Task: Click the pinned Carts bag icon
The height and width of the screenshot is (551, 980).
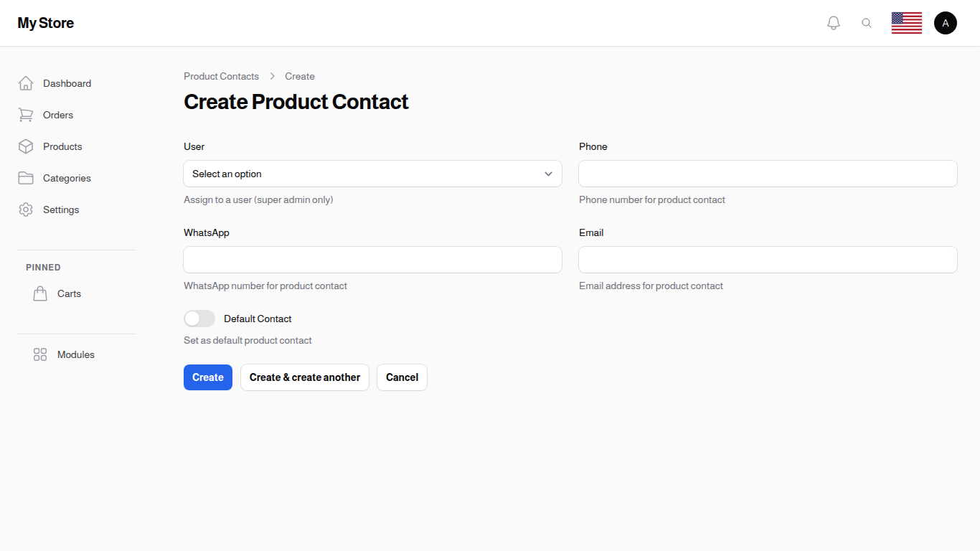Action: [40, 293]
